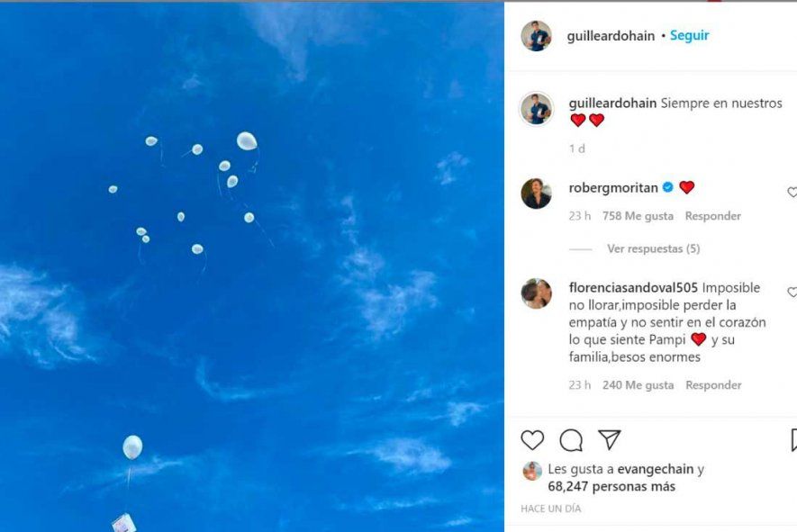
Task: Click the small avatar beside 'Les gusta a'
Action: pyautogui.click(x=532, y=471)
